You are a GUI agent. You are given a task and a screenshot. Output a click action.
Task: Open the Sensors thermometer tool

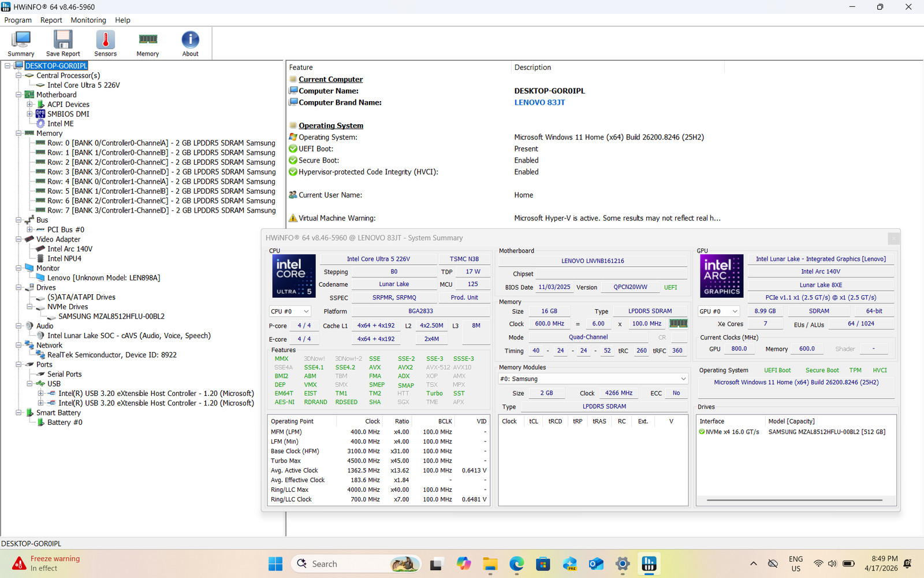[105, 44]
